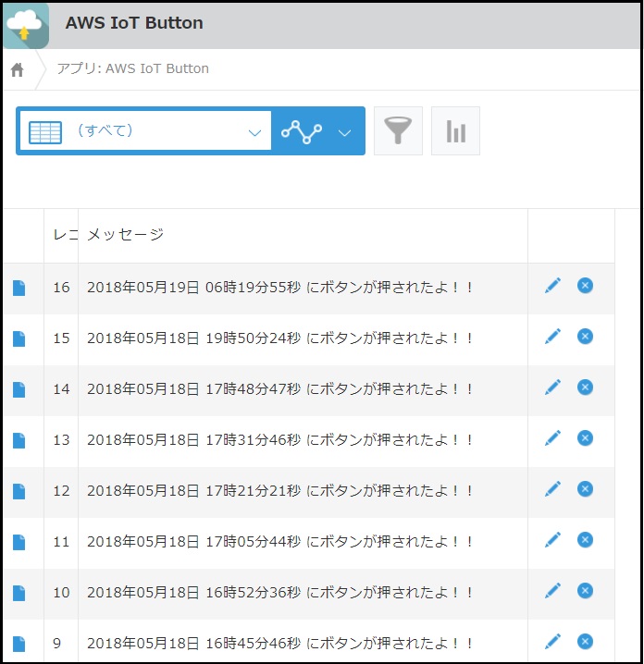The width and height of the screenshot is (644, 664).
Task: Delete record 11 with the X icon
Action: [x=585, y=539]
